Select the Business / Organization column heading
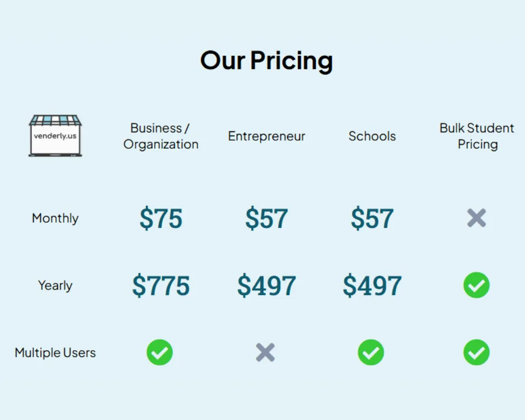 [161, 136]
